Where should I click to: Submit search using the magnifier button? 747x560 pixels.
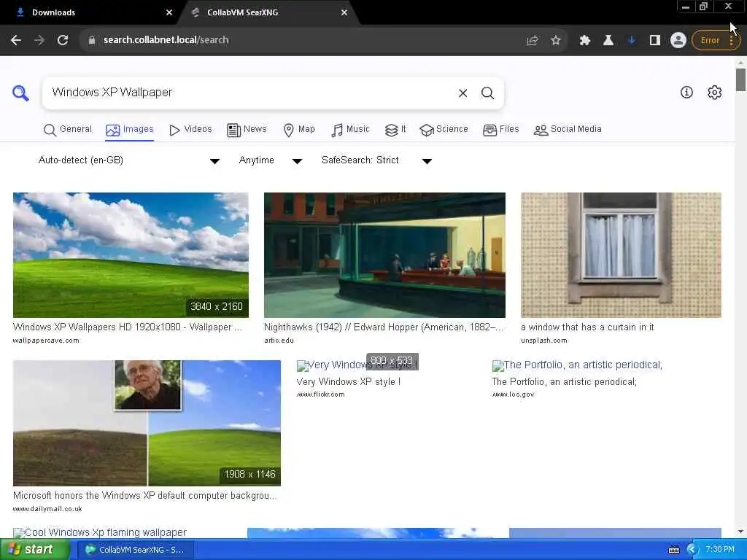click(x=487, y=93)
